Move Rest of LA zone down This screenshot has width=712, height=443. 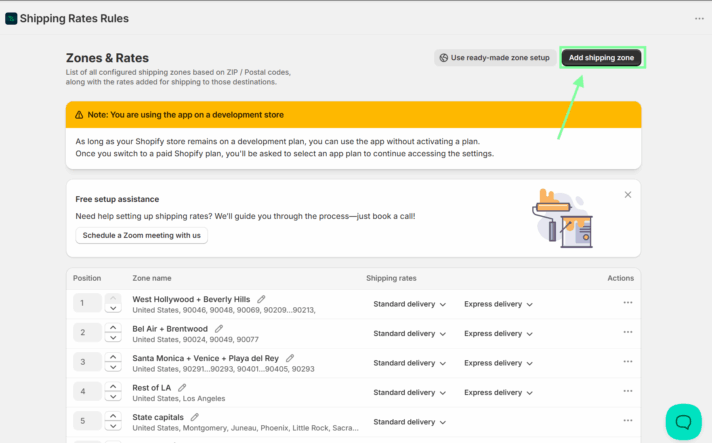(x=113, y=397)
